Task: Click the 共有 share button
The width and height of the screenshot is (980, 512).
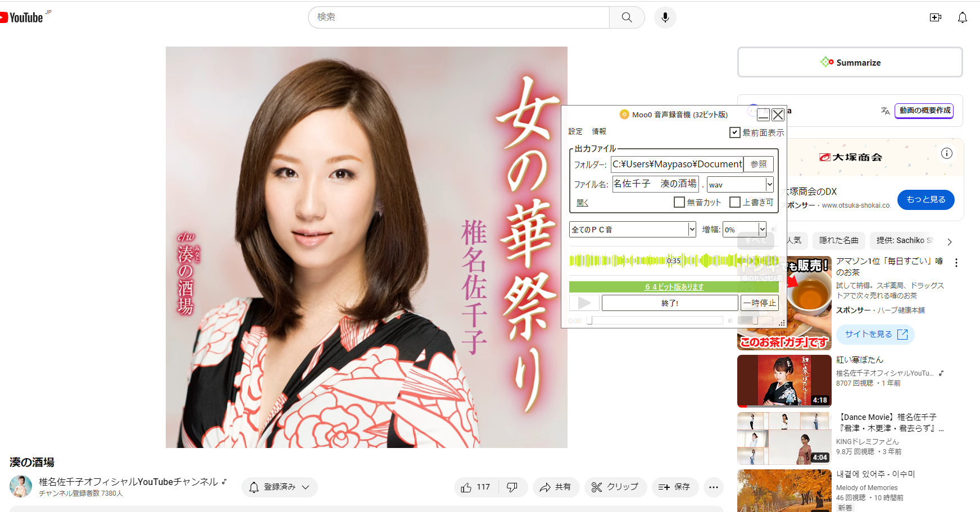Action: point(555,487)
